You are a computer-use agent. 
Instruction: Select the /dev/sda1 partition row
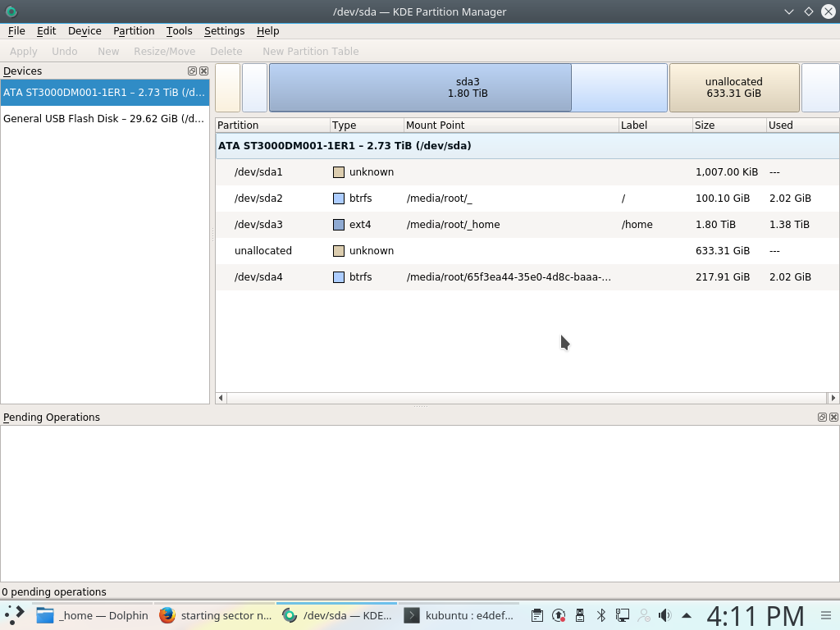527,172
